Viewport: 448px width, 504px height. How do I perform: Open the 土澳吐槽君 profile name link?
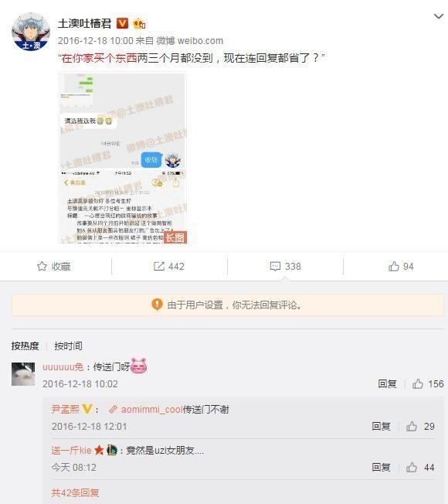(85, 23)
